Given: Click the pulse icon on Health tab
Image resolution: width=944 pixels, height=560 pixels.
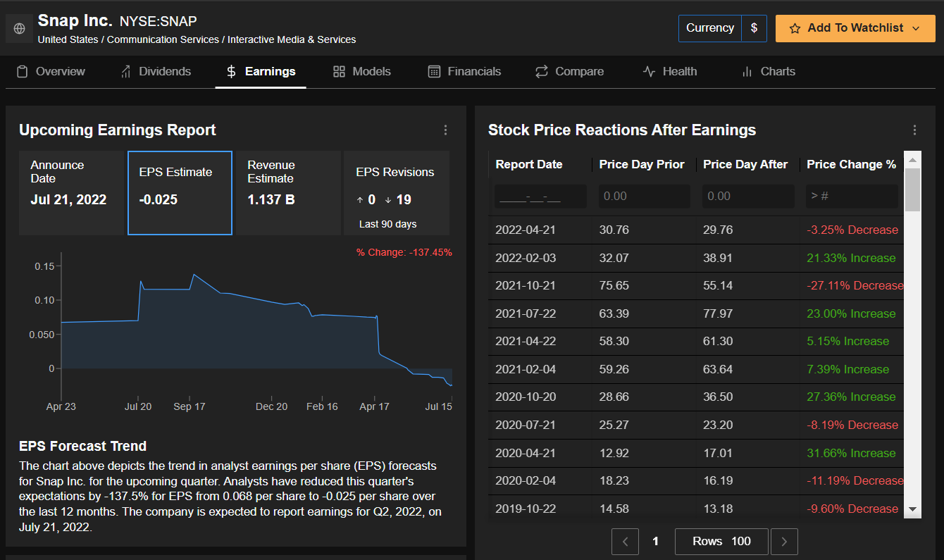Looking at the screenshot, I should coord(650,71).
